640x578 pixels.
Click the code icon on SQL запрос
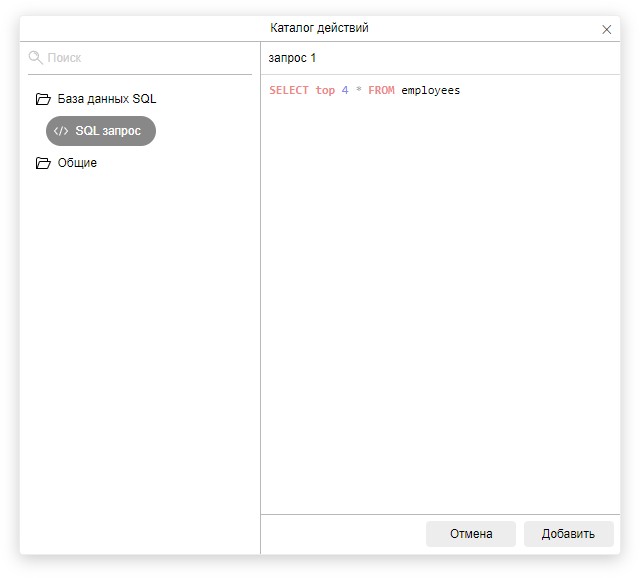[x=61, y=131]
